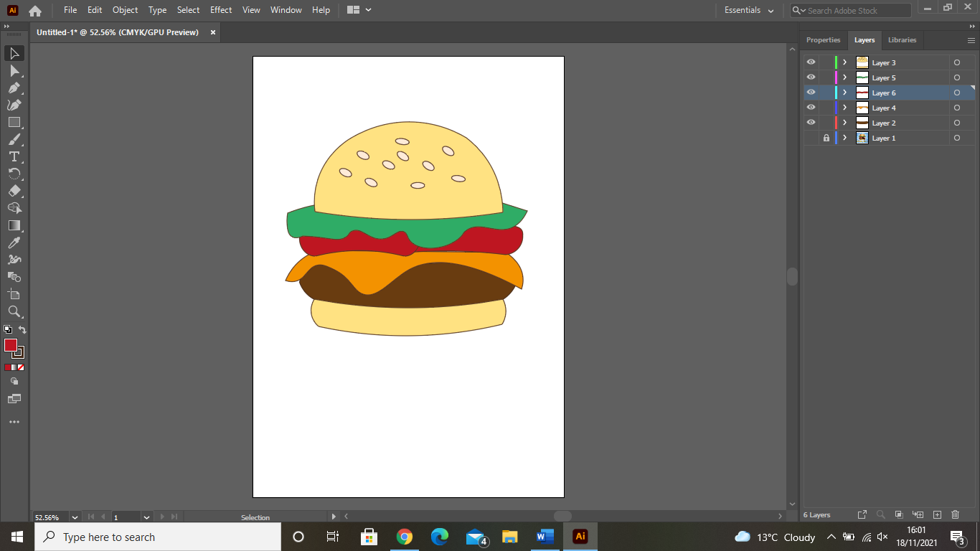Open the Effect menu
The width and height of the screenshot is (980, 551).
tap(221, 10)
